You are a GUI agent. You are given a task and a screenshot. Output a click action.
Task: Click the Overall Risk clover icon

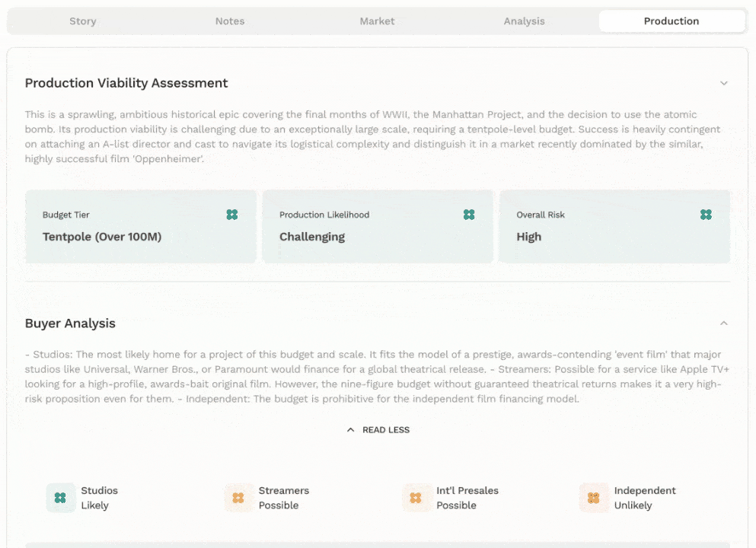(x=706, y=215)
